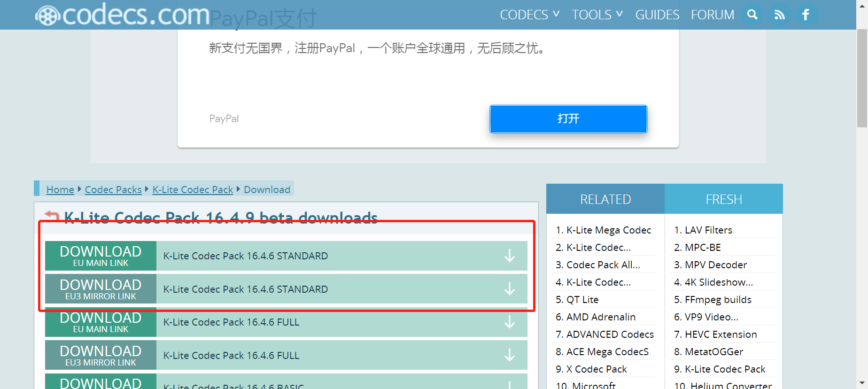
Task: Click DOWNLOAD button for 16.4.6 BASIC
Action: [x=101, y=381]
